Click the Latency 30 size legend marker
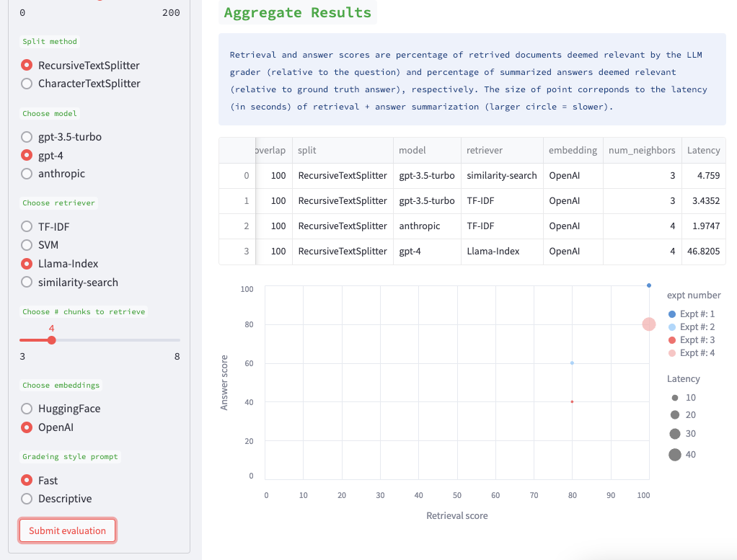This screenshot has width=737, height=560. tap(676, 435)
